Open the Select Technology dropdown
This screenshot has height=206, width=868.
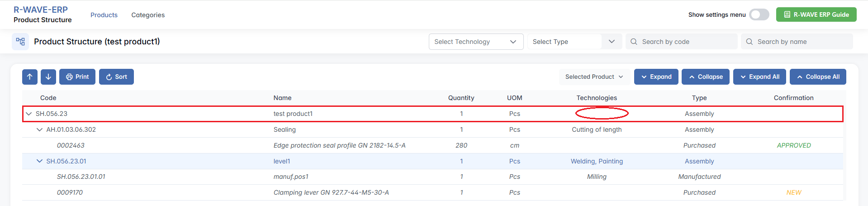pyautogui.click(x=475, y=42)
